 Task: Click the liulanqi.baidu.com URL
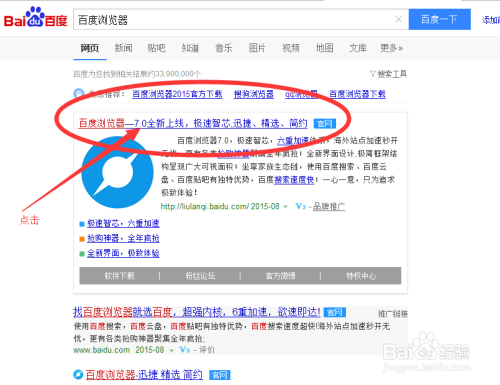205,206
